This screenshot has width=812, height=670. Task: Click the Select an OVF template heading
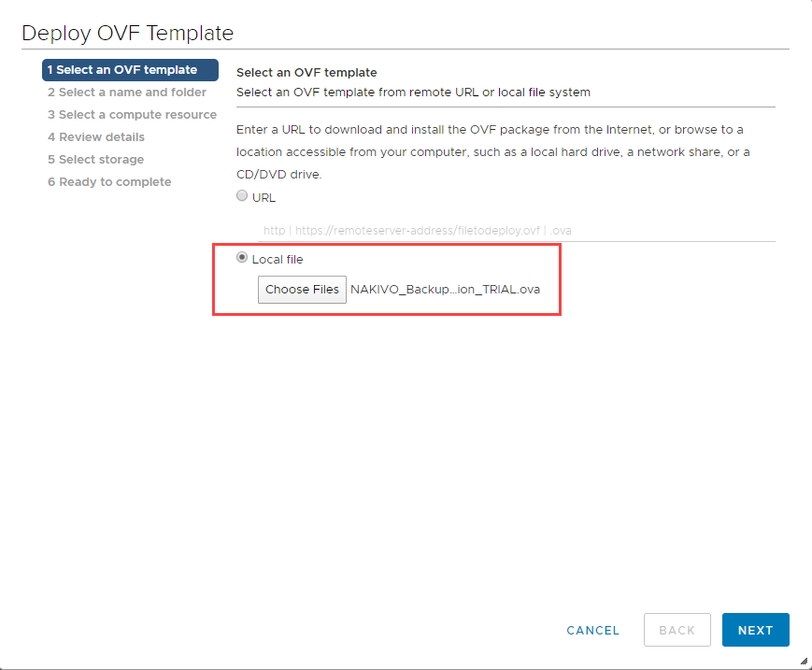(x=306, y=72)
